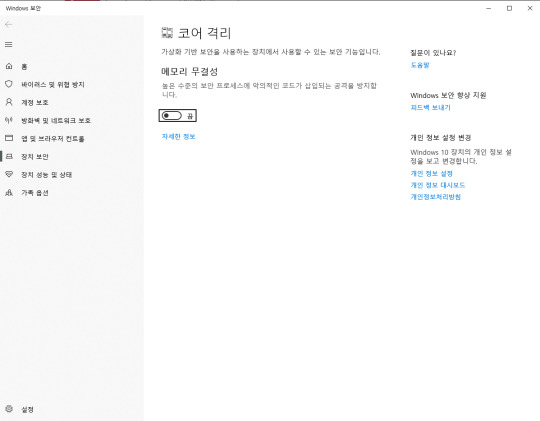Click the 코어 격리 chip icon
Viewport: 540px width, 421px height.
tap(167, 33)
